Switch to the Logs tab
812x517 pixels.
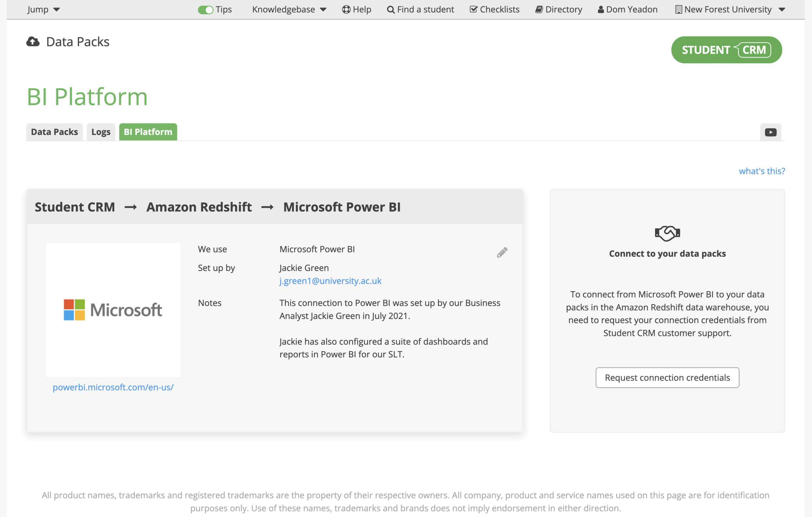(x=100, y=132)
